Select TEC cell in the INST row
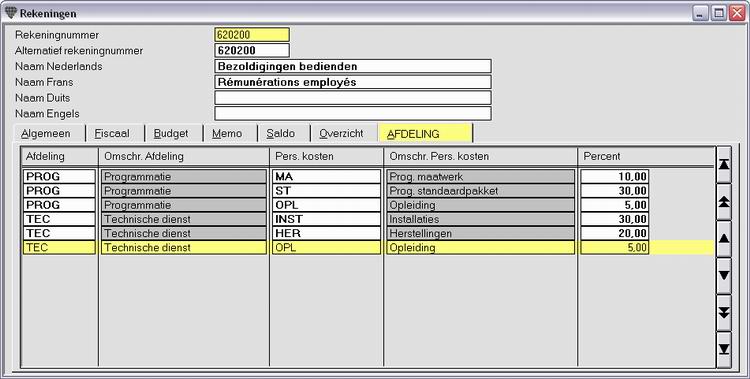 click(x=59, y=219)
